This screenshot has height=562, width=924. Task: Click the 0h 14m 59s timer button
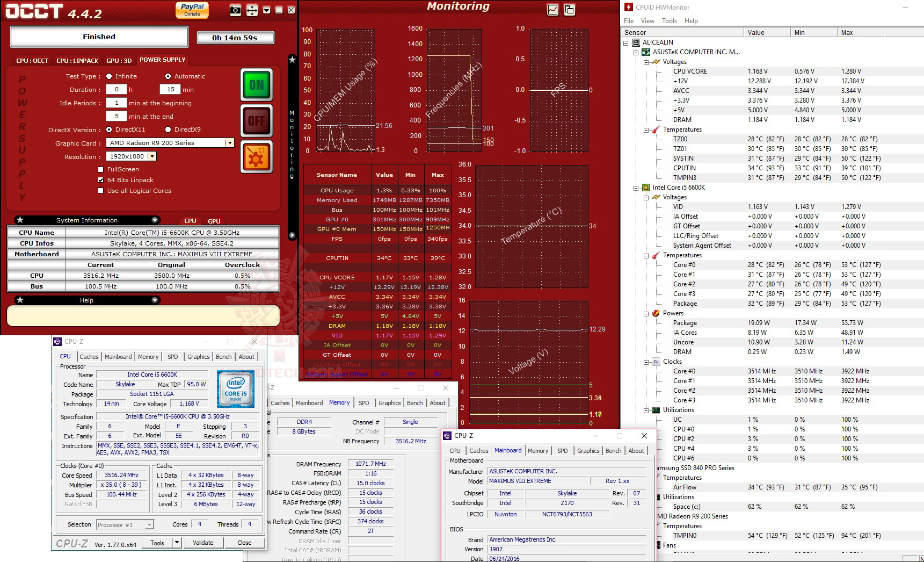(235, 38)
